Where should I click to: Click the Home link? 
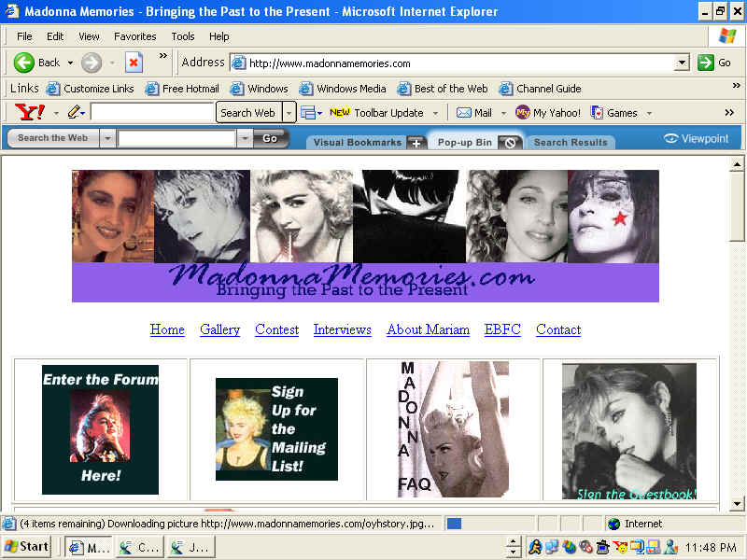click(x=167, y=329)
